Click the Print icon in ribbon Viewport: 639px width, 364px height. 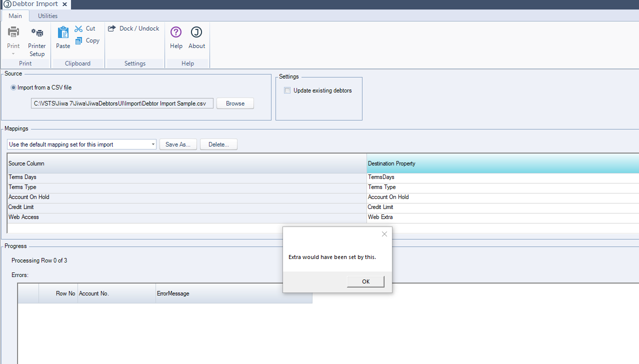pyautogui.click(x=13, y=33)
